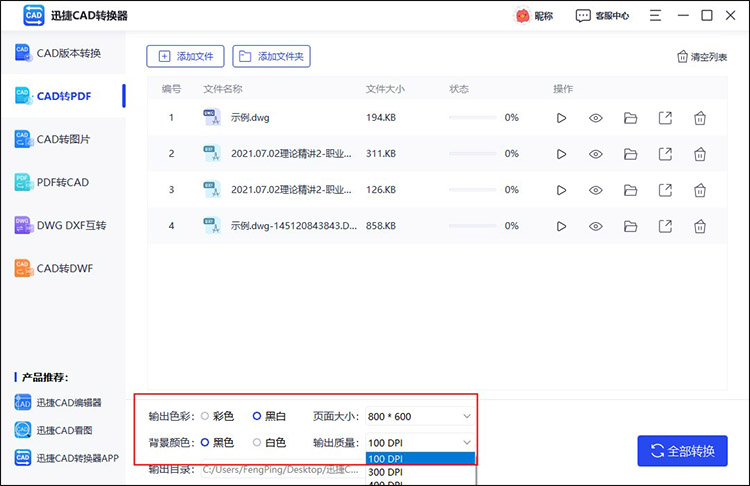Screen dimensions: 750x486
Task: Preview the 311.KB file with eye icon
Action: [x=596, y=154]
